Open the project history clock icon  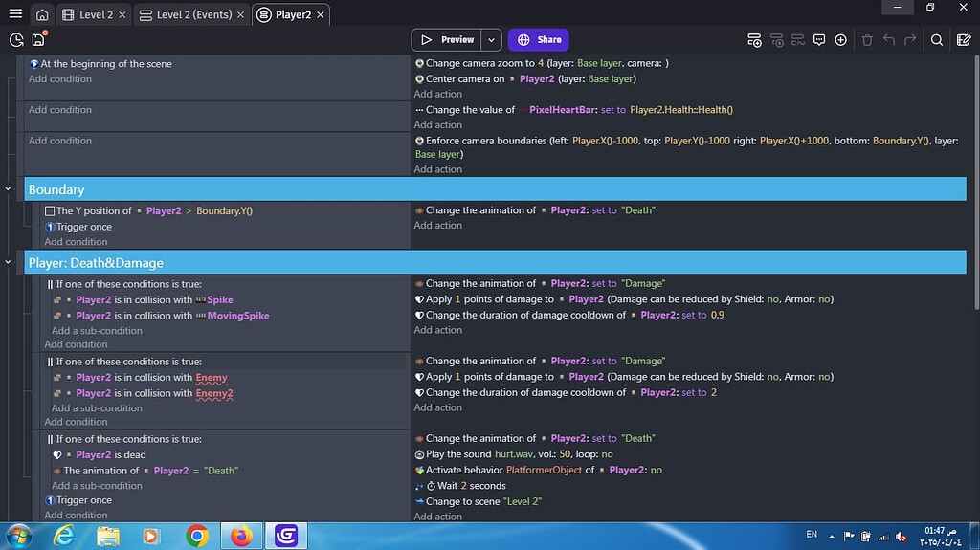coord(16,40)
